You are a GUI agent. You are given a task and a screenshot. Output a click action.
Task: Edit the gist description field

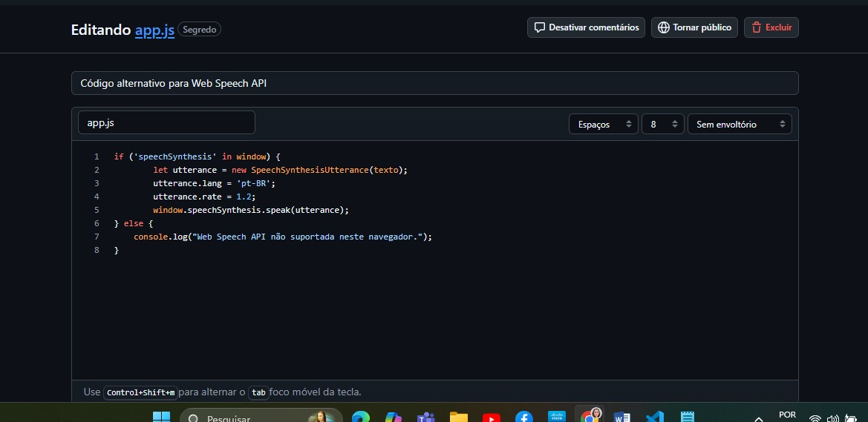[434, 83]
